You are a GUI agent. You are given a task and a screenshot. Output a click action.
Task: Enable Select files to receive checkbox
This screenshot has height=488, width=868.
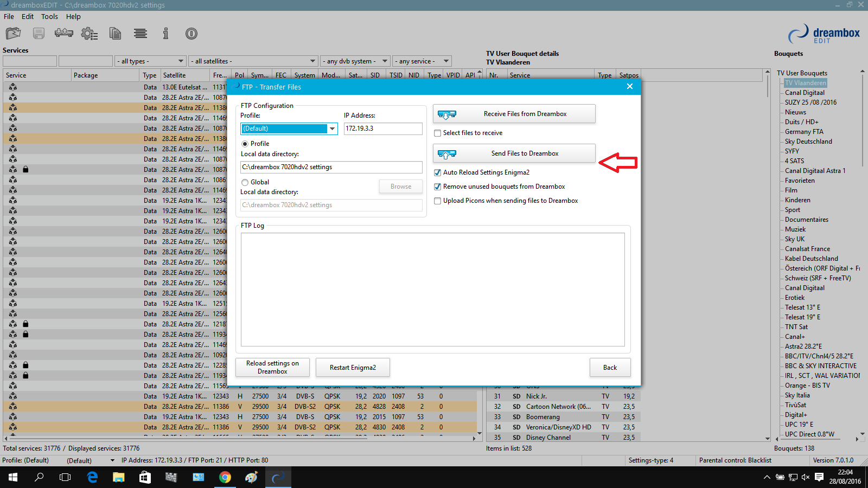click(437, 133)
